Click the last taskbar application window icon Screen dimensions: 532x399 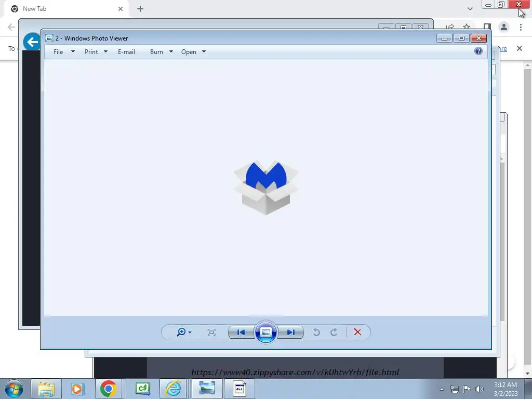[239, 389]
